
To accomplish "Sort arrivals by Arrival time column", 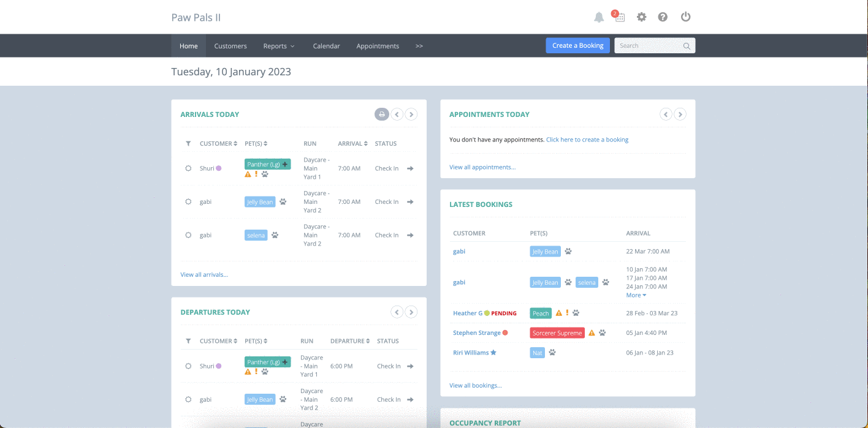I will point(353,144).
